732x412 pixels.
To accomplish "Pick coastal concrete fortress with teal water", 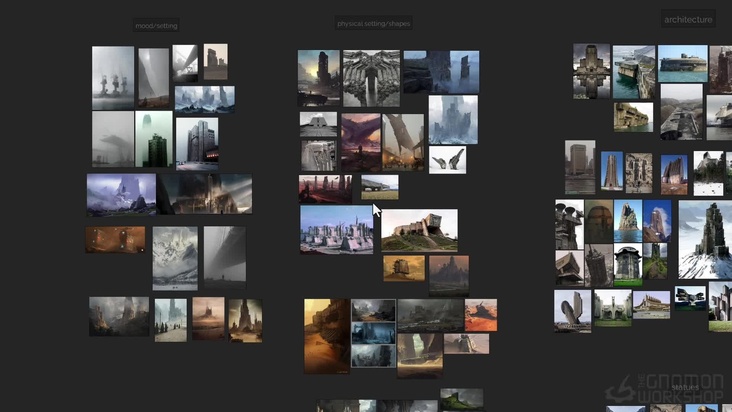I will click(634, 72).
